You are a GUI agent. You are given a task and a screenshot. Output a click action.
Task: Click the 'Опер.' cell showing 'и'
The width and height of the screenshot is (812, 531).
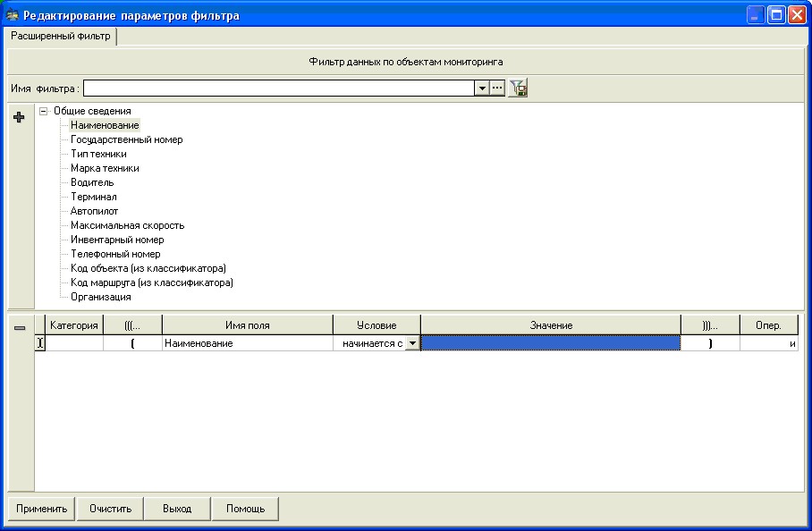(x=769, y=342)
